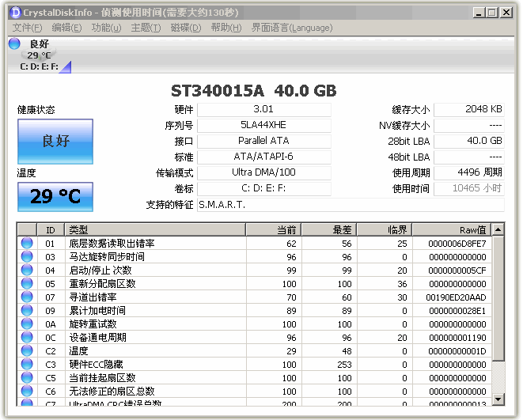Click the 良好 health status button

point(55,142)
